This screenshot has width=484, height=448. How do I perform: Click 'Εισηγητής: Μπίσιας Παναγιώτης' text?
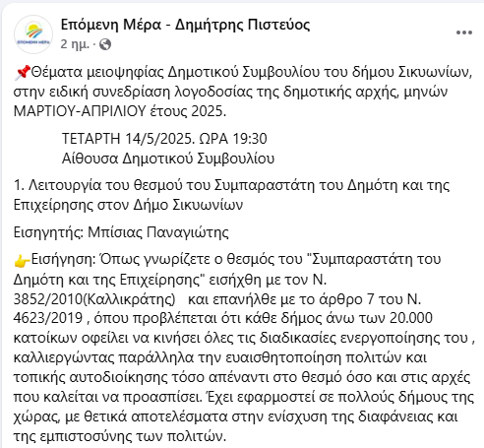[121, 233]
